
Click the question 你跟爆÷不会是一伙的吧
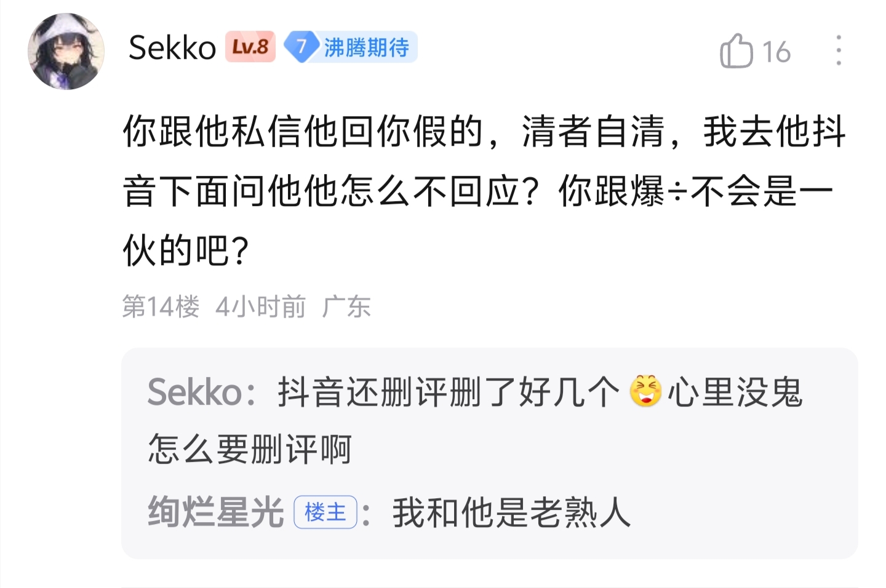click(x=695, y=191)
